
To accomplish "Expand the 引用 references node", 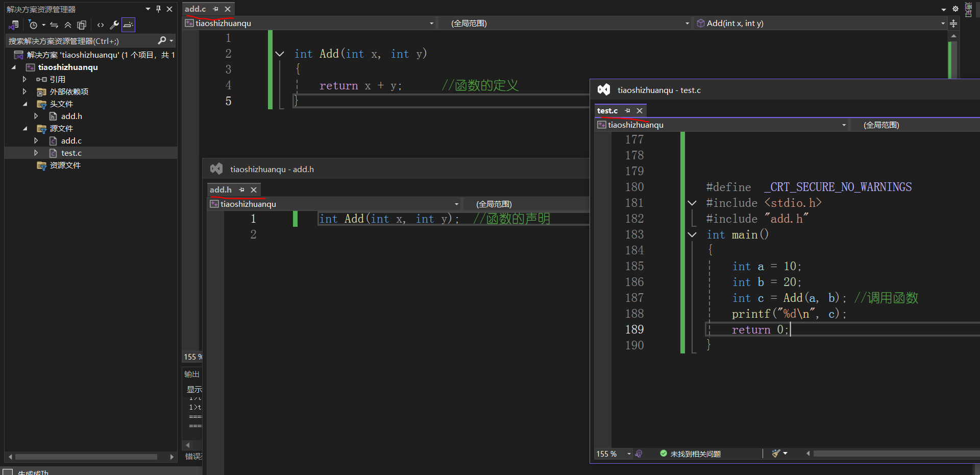I will [24, 79].
